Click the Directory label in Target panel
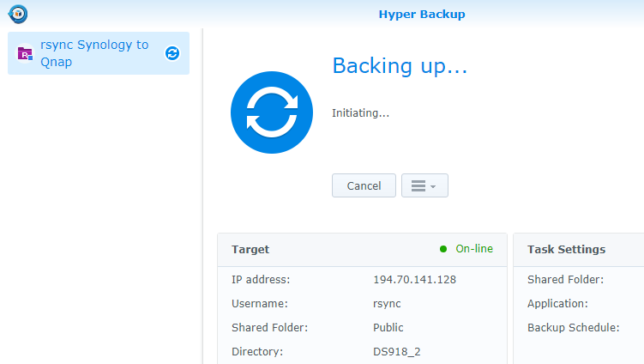This screenshot has width=644, height=364. click(257, 352)
